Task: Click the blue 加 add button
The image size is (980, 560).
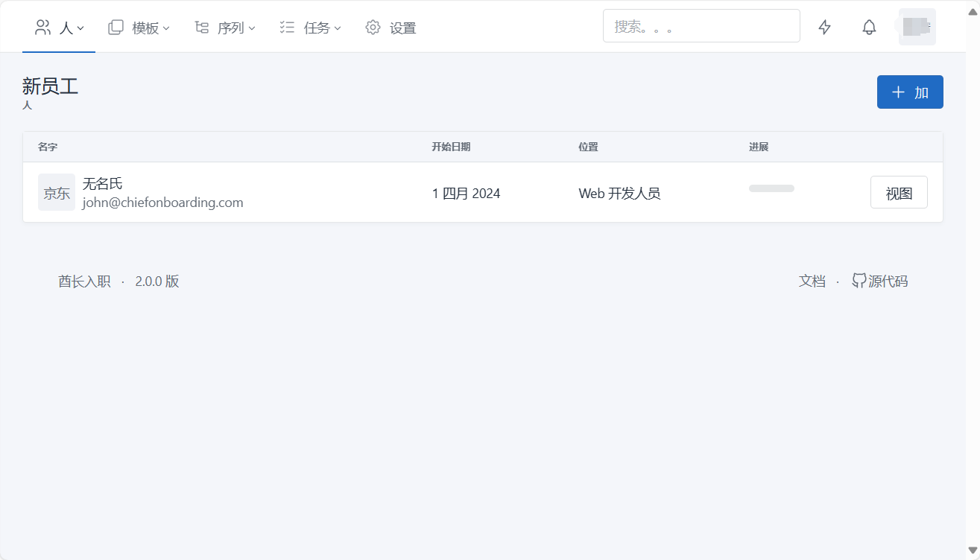Action: (x=910, y=92)
